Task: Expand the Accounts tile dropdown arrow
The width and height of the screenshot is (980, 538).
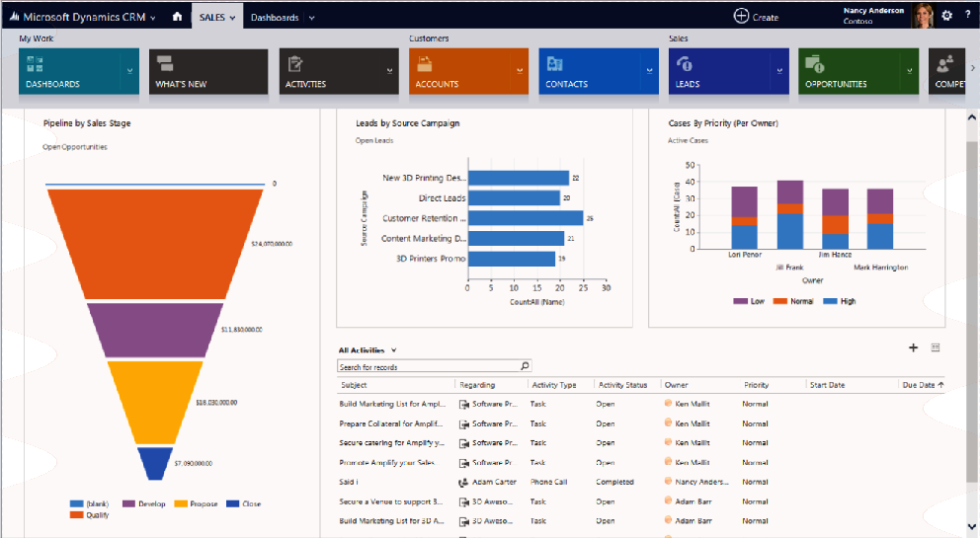Action: pos(520,71)
